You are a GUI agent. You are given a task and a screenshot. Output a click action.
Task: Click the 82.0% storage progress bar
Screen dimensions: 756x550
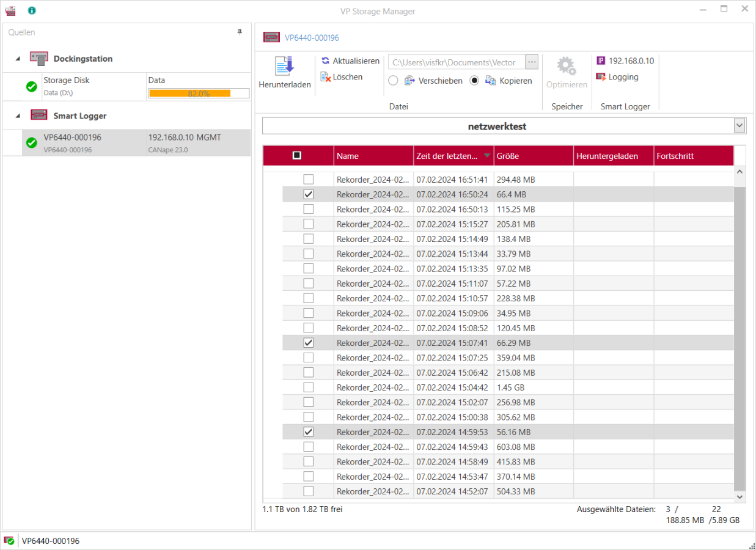[x=199, y=94]
